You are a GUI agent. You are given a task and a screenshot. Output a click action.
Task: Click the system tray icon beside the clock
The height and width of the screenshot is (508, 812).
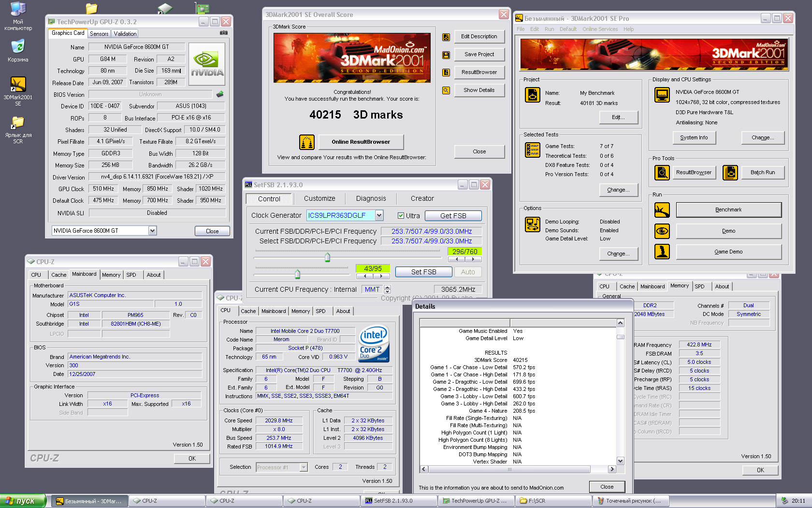pyautogui.click(x=784, y=501)
